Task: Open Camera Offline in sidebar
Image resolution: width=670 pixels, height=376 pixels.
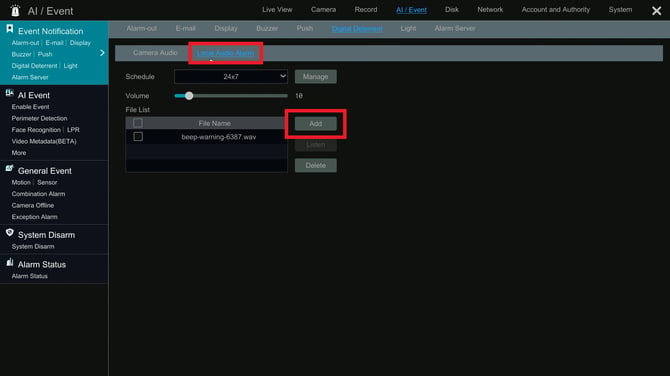Action: (x=32, y=206)
